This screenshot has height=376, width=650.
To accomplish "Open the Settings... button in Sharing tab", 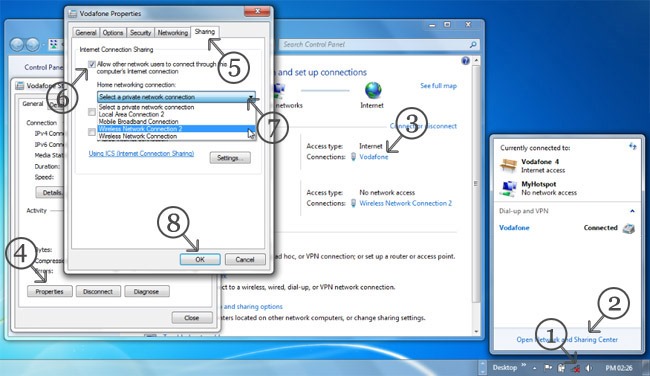I will click(230, 158).
